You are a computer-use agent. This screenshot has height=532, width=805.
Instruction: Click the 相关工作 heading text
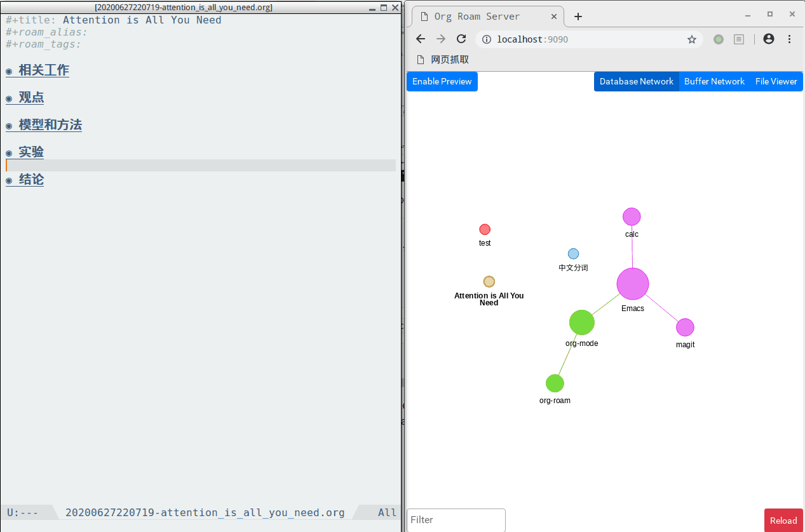point(44,70)
